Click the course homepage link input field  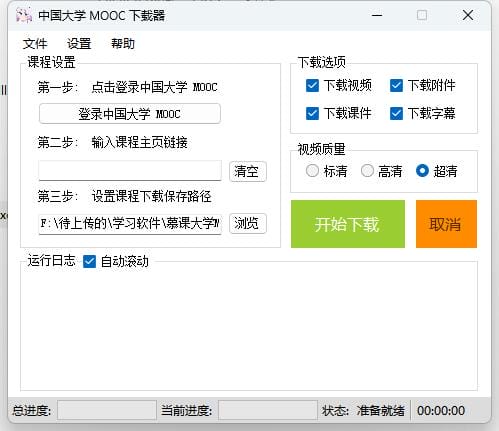[x=130, y=170]
